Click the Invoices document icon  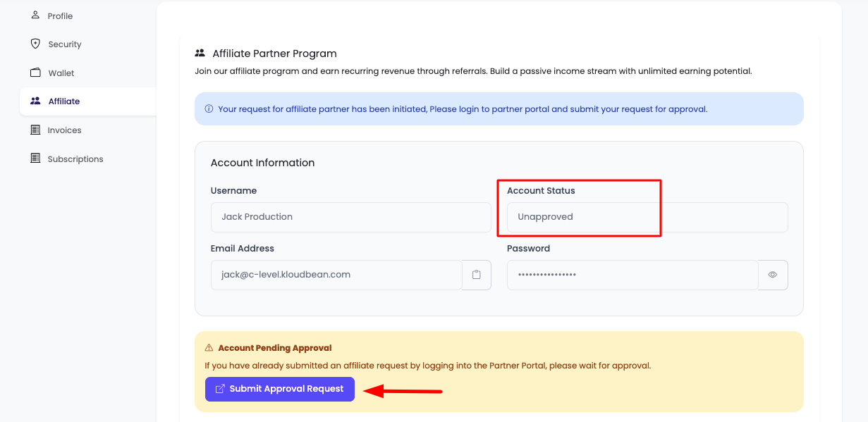pyautogui.click(x=34, y=130)
